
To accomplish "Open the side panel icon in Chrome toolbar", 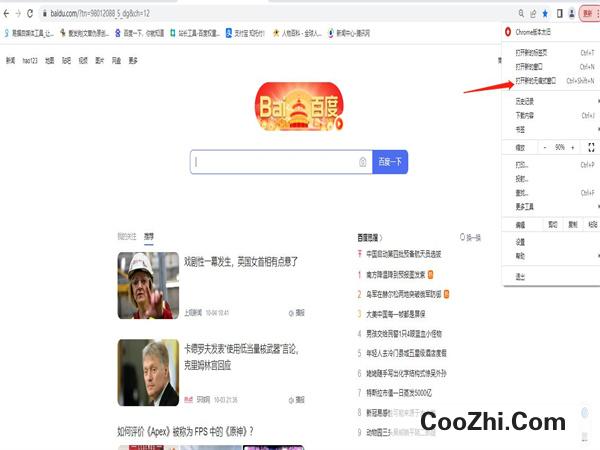I will coord(559,14).
